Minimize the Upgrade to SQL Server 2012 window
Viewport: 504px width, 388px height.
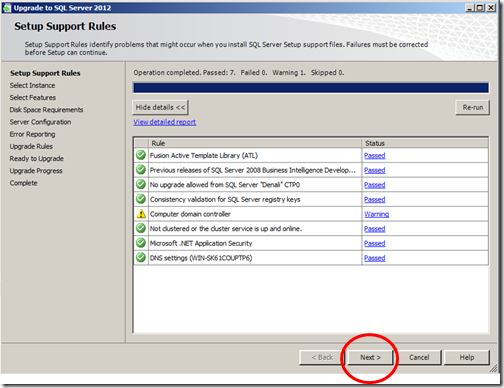[x=470, y=8]
